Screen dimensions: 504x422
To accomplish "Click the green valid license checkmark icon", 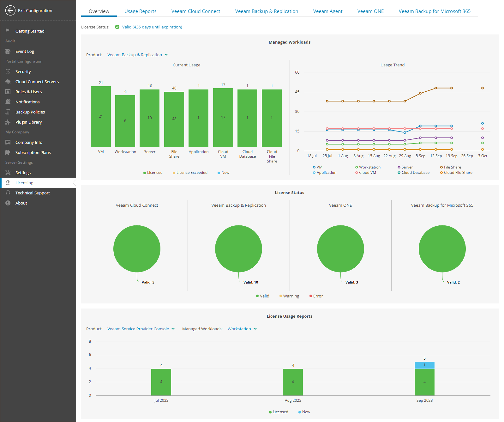I will (117, 27).
